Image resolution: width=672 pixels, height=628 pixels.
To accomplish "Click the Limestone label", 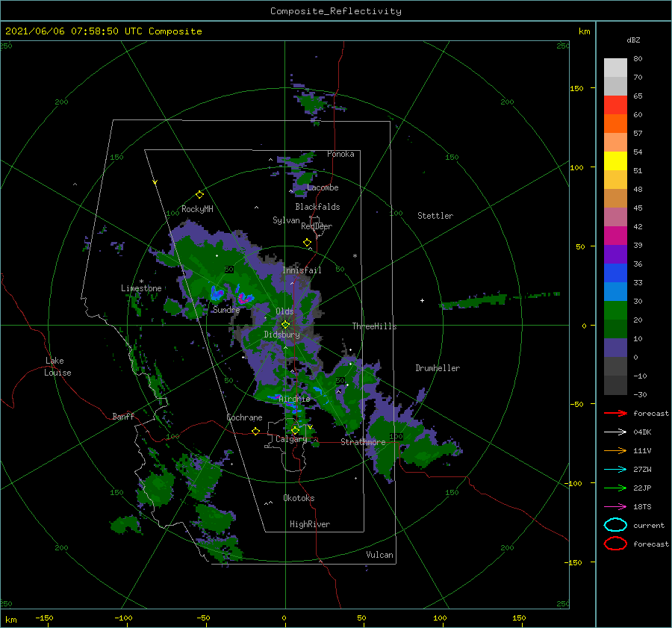I will pyautogui.click(x=141, y=288).
